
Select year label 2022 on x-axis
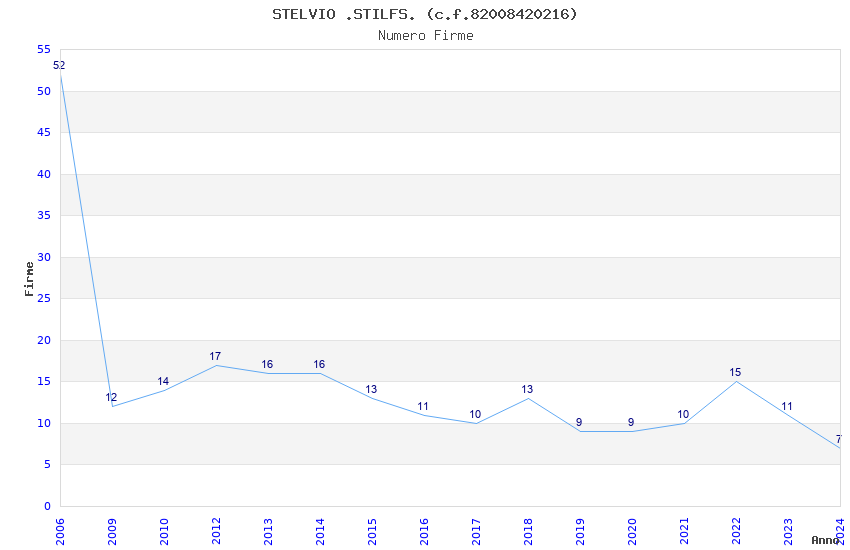tap(736, 532)
